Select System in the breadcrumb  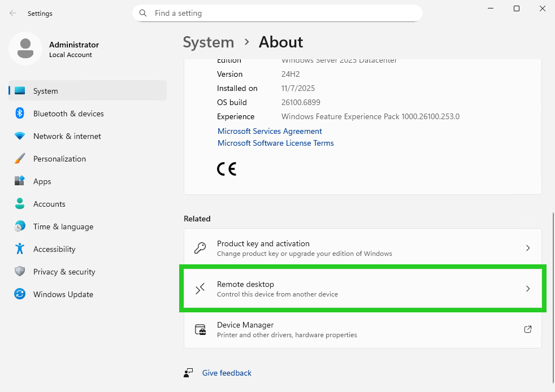click(x=208, y=42)
